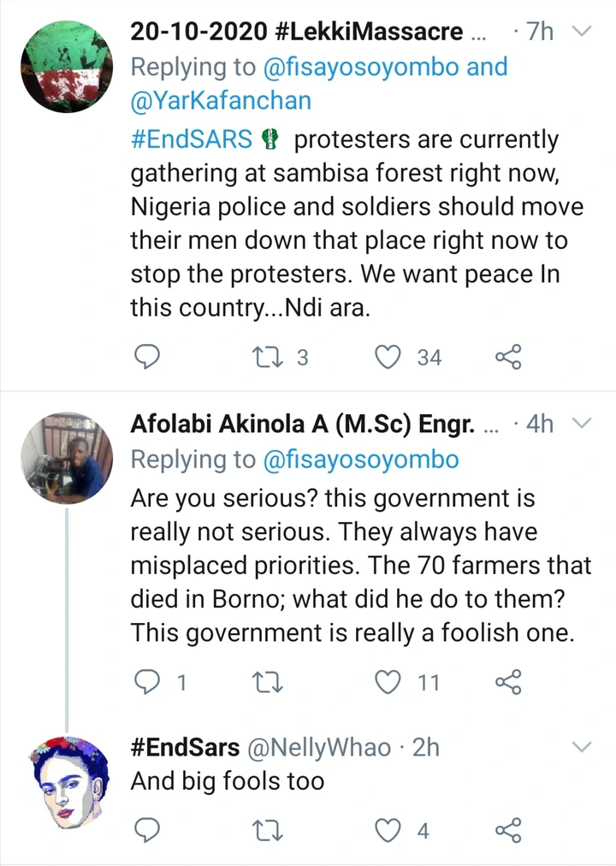616x866 pixels.
Task: Share NellyWhao's 'And big fools too' tweet
Action: (508, 829)
